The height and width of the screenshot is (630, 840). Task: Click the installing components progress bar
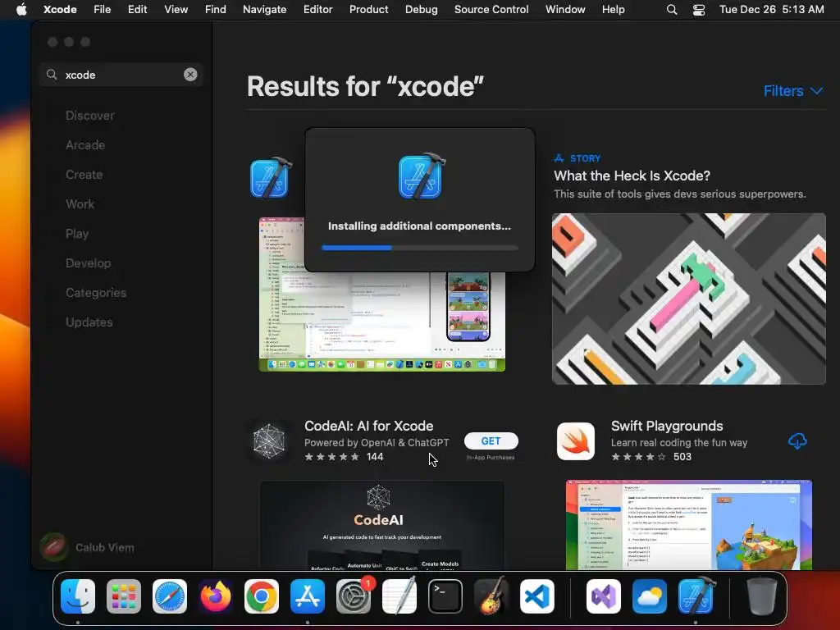click(x=420, y=248)
